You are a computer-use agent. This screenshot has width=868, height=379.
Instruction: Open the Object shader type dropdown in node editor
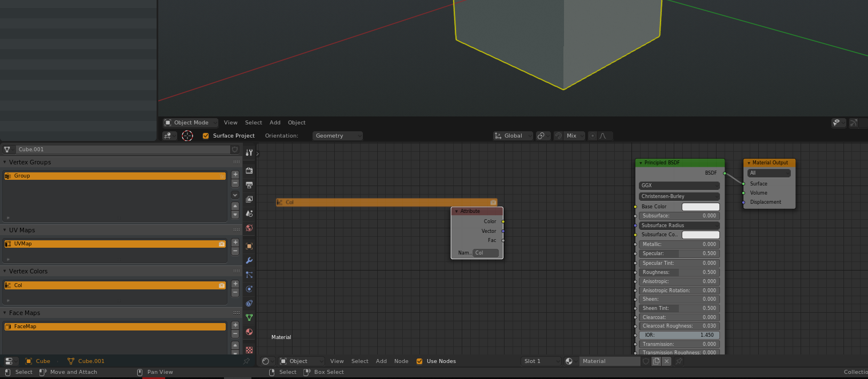pyautogui.click(x=301, y=361)
